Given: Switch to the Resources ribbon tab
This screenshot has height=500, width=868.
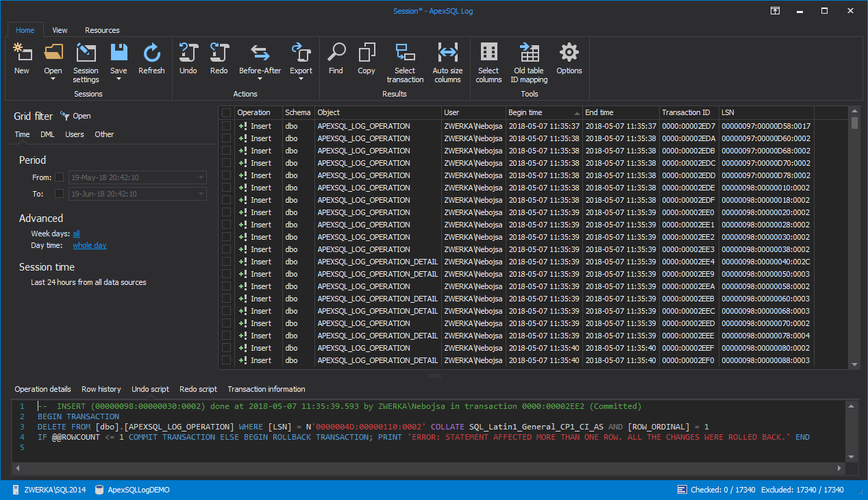Looking at the screenshot, I should tap(102, 30).
